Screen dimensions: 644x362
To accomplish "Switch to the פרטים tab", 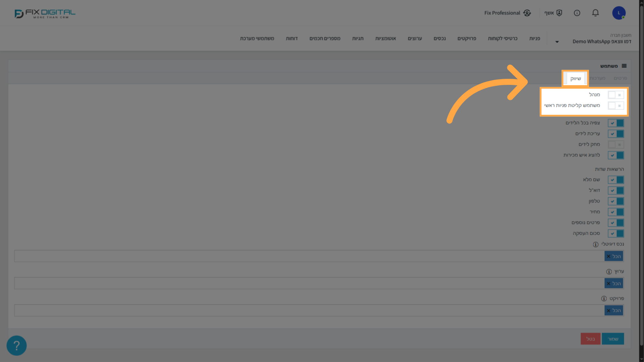I will (x=620, y=78).
